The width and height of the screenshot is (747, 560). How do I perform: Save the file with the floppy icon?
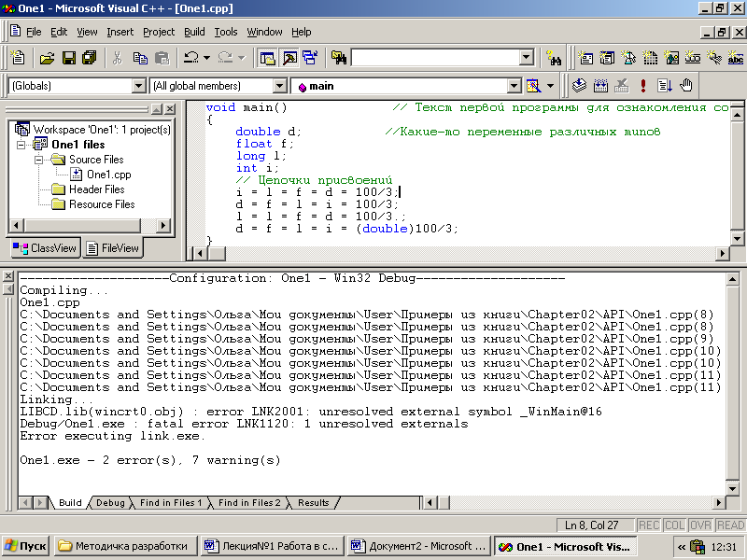click(x=68, y=58)
